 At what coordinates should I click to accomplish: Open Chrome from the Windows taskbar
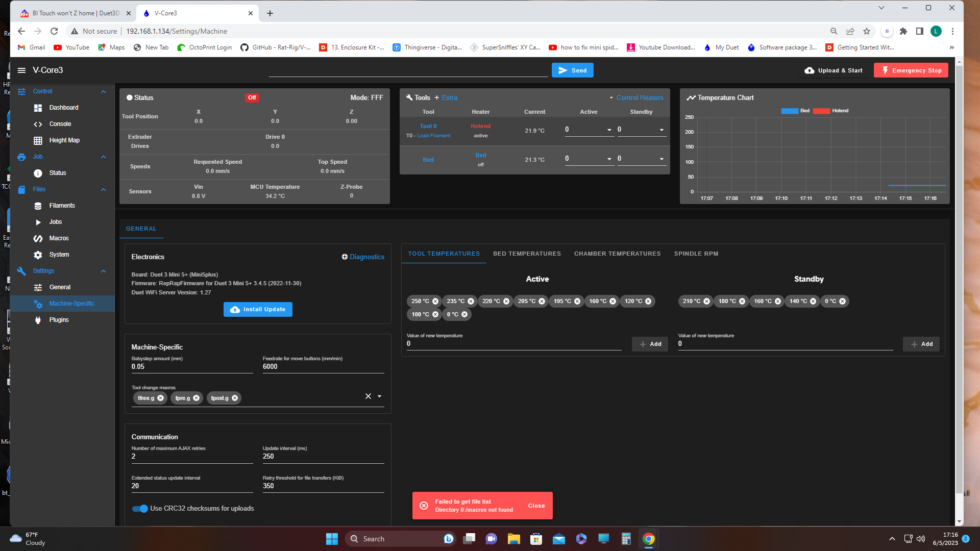click(649, 539)
